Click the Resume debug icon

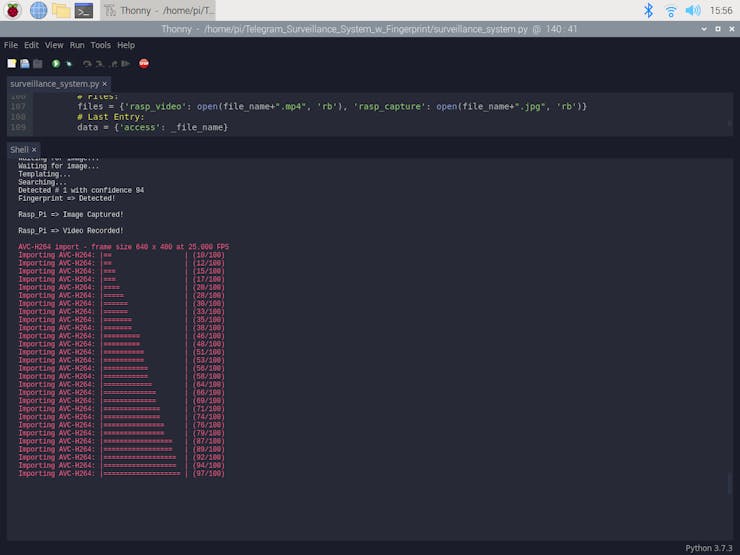[x=126, y=63]
